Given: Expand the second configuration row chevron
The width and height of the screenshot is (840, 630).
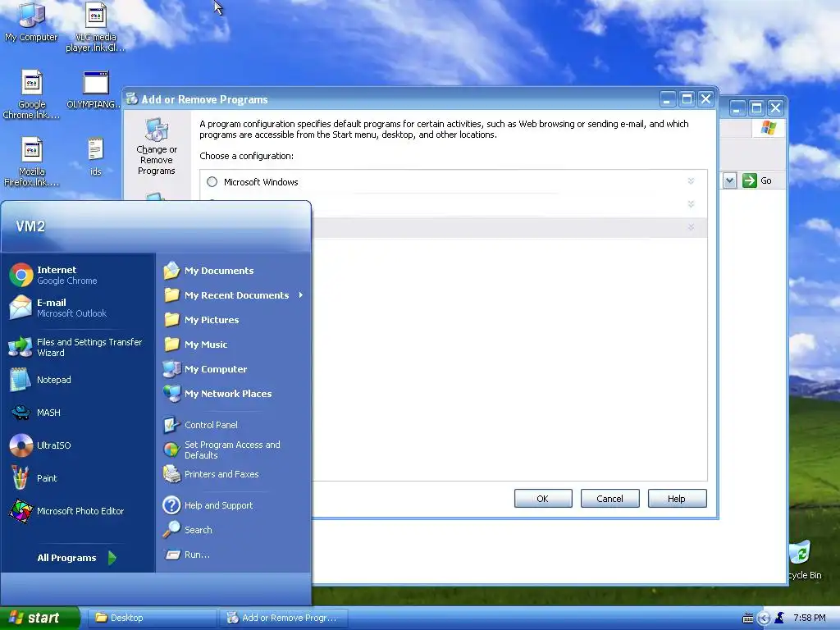Looking at the screenshot, I should point(691,204).
